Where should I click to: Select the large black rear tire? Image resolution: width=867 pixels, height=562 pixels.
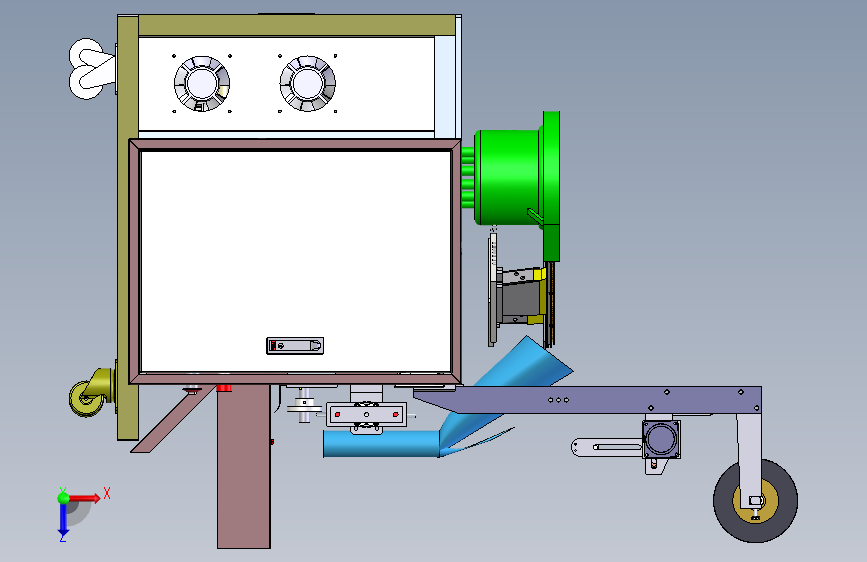point(755,501)
